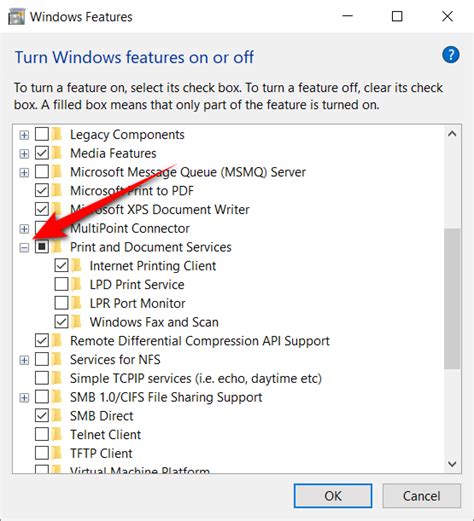The height and width of the screenshot is (521, 474).
Task: Open the blue help question mark icon
Action: pos(451,55)
